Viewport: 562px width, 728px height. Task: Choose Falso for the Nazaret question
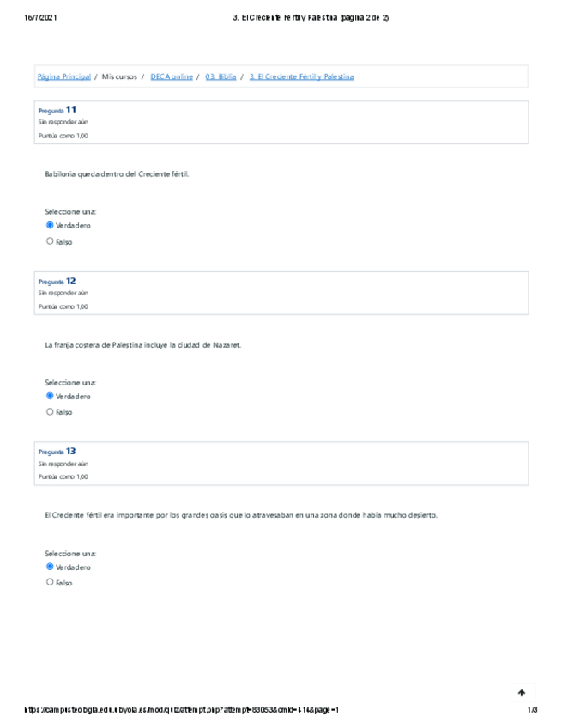point(50,412)
